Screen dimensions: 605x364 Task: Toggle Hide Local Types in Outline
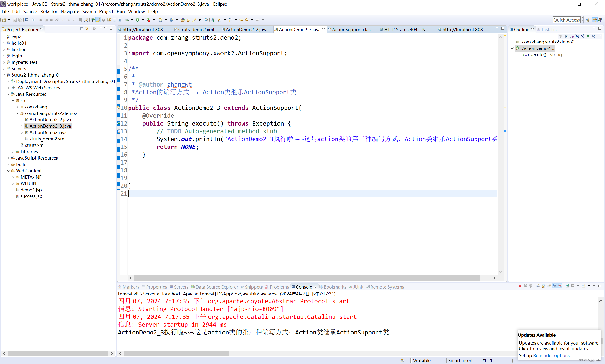pos(593,36)
